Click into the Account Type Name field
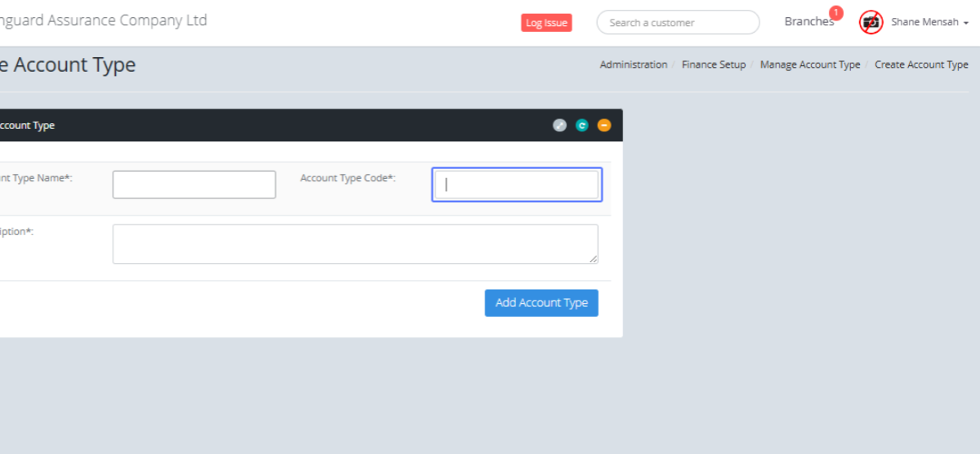 tap(194, 185)
